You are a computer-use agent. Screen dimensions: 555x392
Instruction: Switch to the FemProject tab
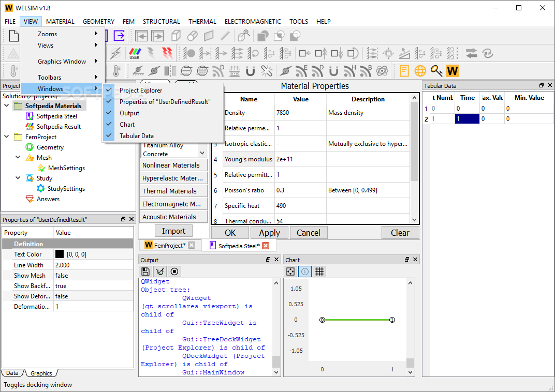[170, 245]
